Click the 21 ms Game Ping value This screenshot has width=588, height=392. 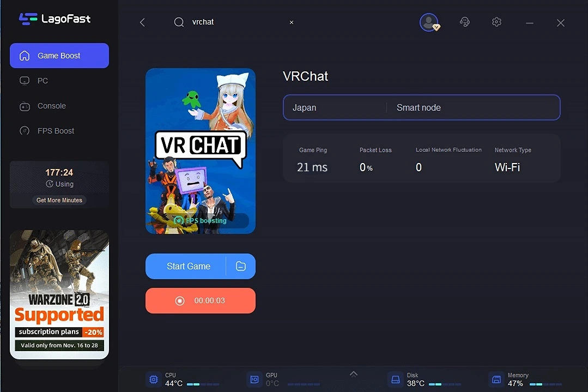[312, 167]
